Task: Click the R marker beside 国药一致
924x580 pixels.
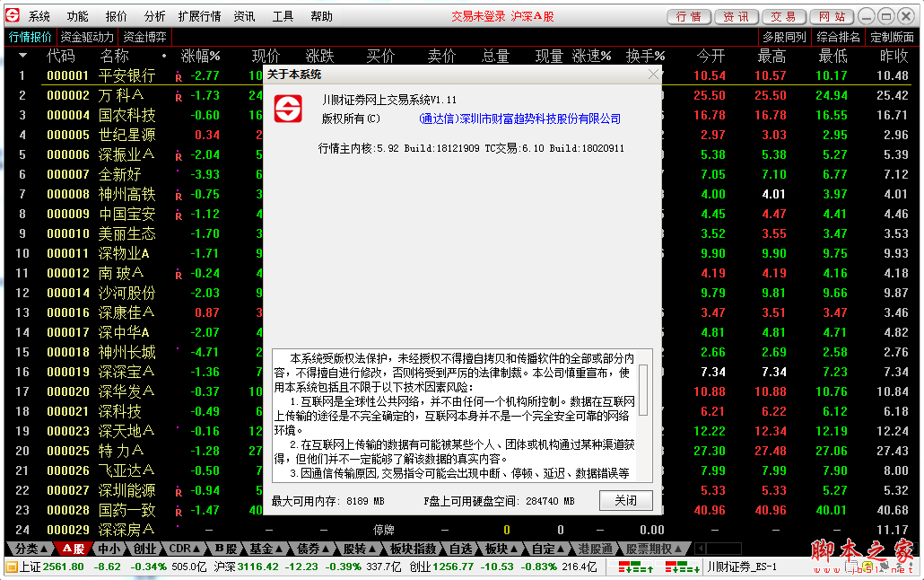Action: pos(179,512)
